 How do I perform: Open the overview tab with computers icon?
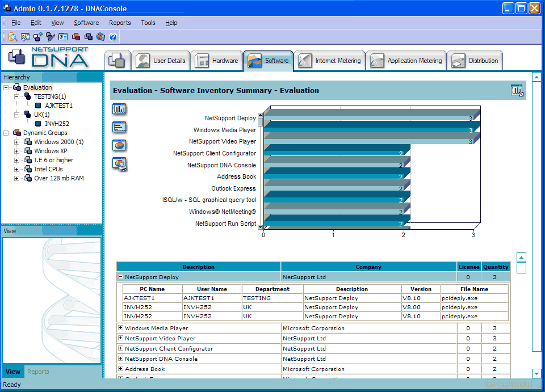point(118,61)
